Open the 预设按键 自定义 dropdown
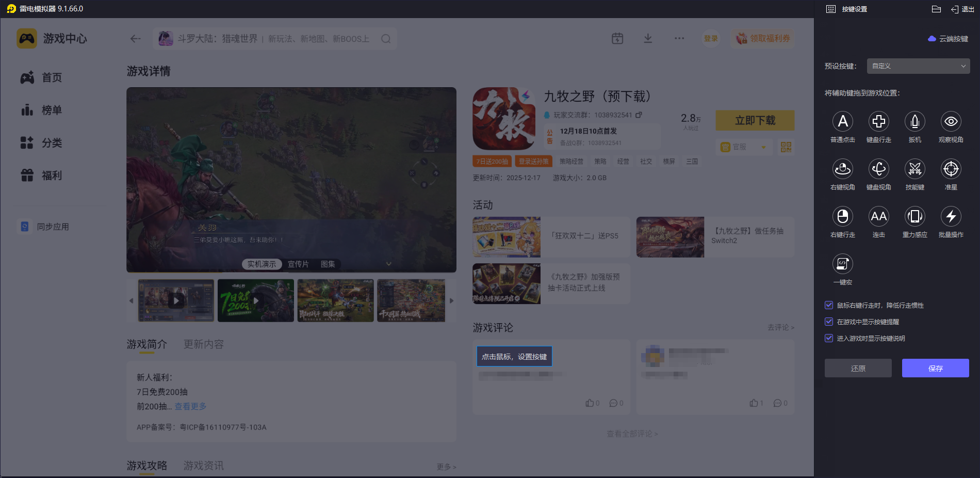The height and width of the screenshot is (478, 980). tap(918, 66)
